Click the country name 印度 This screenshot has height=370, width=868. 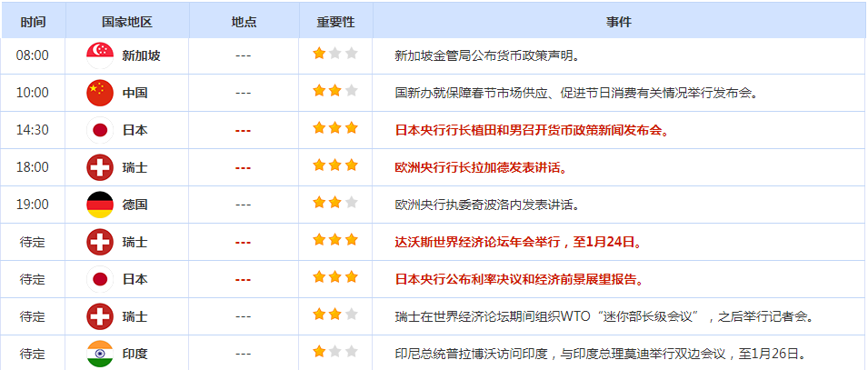(135, 354)
